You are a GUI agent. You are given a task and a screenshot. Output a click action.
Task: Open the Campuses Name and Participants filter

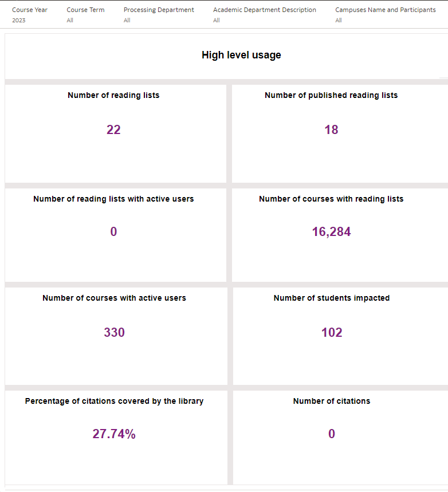point(386,9)
